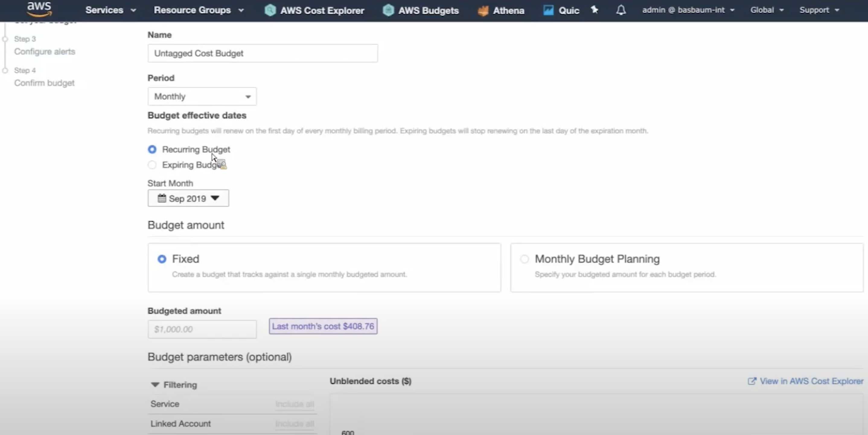Select the Fixed budget amount option
Screen dimensions: 868x435
[162, 259]
